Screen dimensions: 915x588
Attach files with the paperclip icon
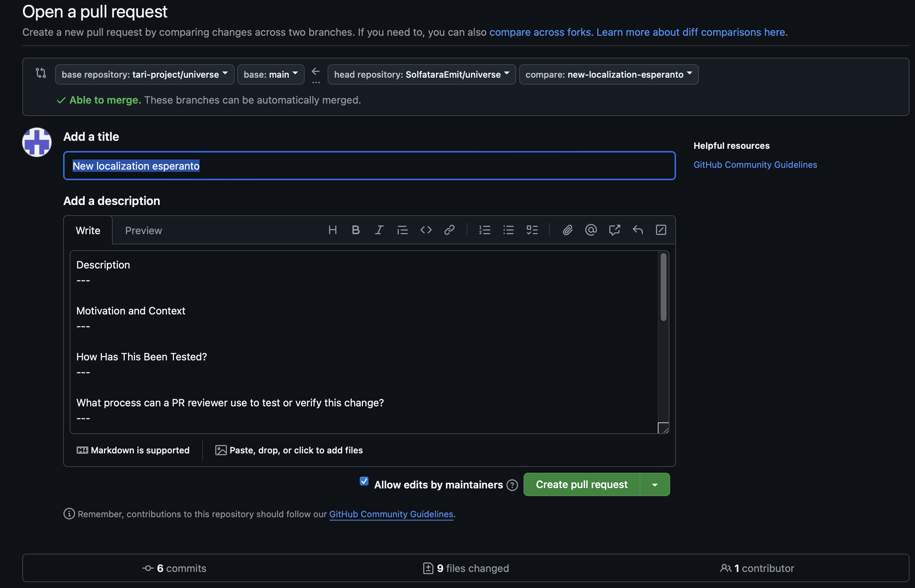(567, 230)
